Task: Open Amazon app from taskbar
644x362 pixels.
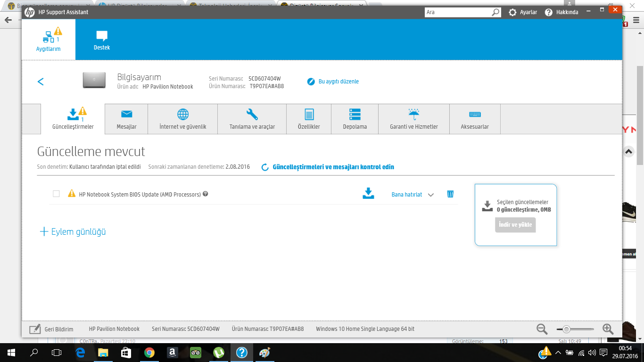Action: click(x=173, y=352)
